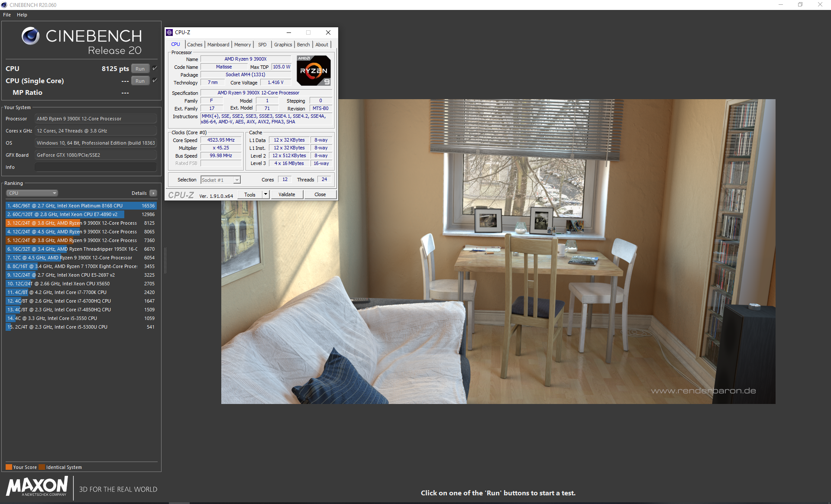831x504 pixels.
Task: Select the 8065 score Ryzen 9 3900X row
Action: 81,232
